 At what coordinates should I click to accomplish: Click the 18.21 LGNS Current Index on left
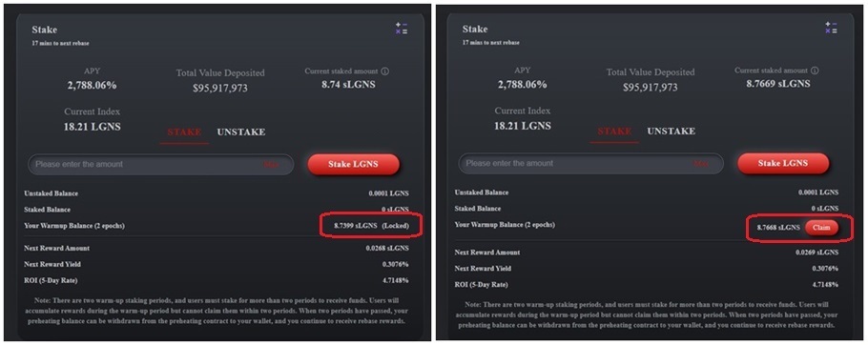tap(92, 127)
